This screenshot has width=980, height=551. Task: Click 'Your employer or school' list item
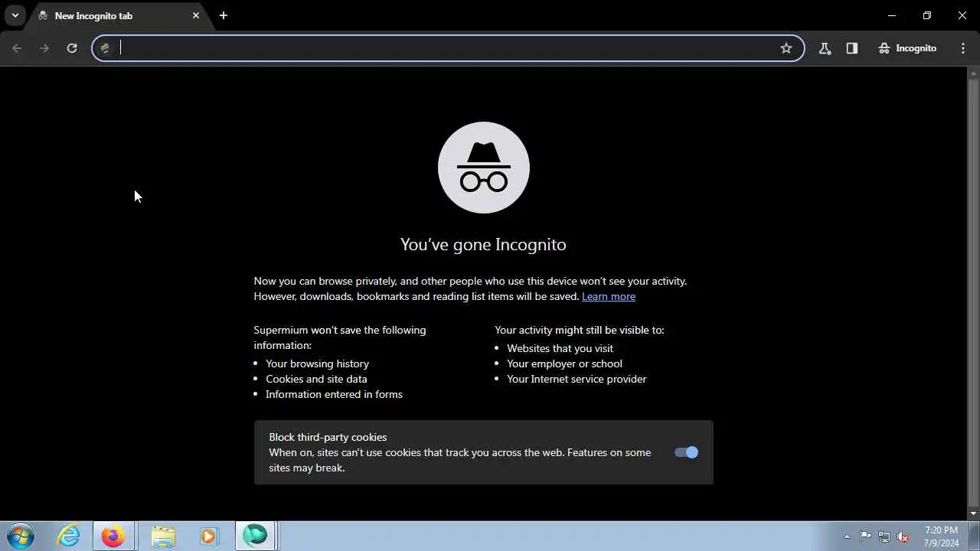click(x=564, y=364)
